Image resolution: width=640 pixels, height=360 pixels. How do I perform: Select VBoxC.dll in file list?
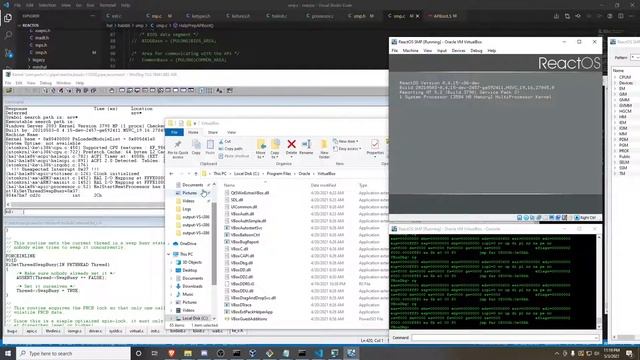pos(240,249)
